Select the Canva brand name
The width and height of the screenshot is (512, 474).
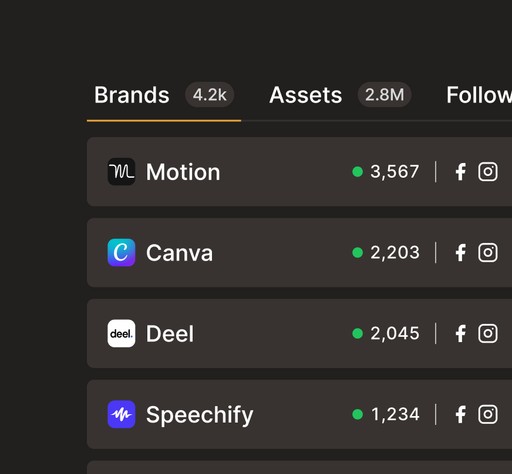pos(179,253)
